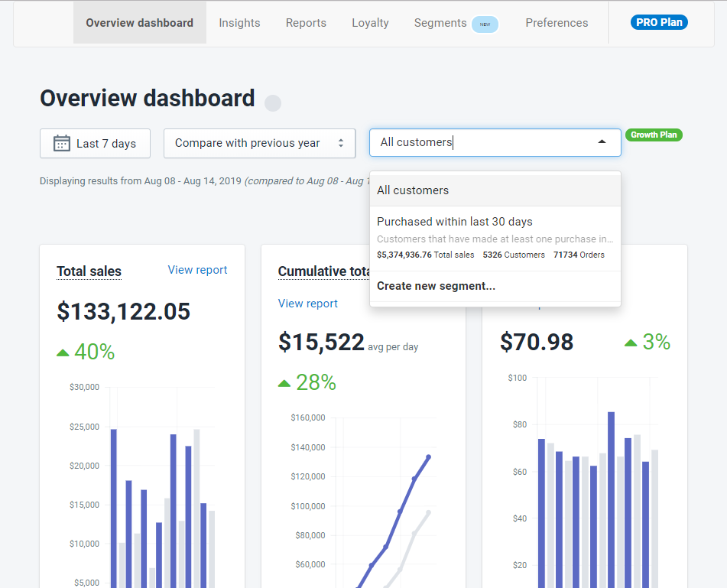Open View report for Total sales

[x=197, y=270]
